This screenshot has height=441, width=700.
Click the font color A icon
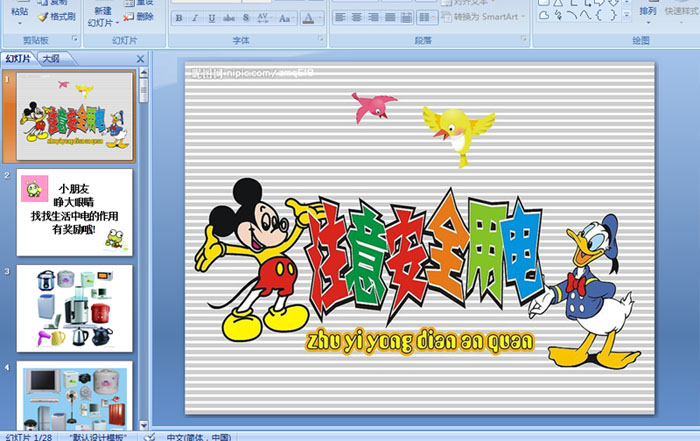pos(308,18)
